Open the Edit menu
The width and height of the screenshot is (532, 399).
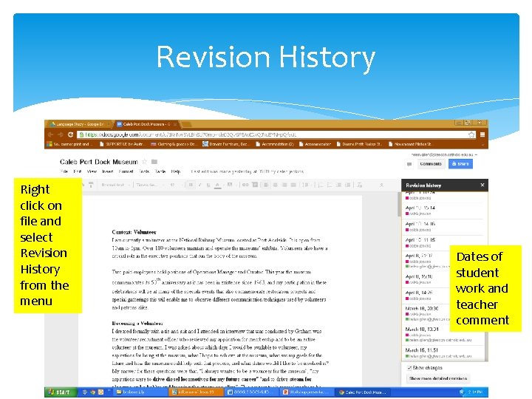[78, 171]
